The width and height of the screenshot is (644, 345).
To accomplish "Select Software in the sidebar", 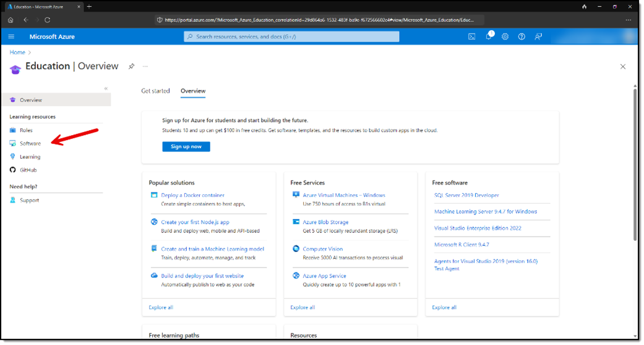I will [x=30, y=144].
